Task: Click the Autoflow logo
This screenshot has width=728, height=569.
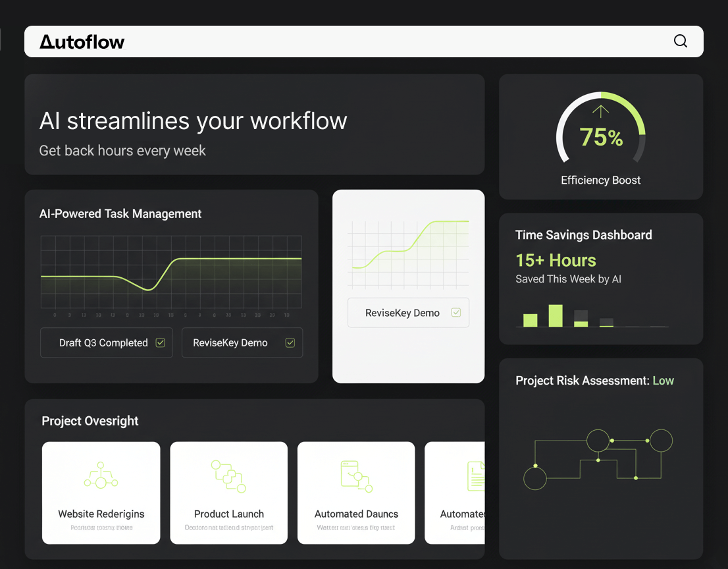Action: [x=82, y=42]
